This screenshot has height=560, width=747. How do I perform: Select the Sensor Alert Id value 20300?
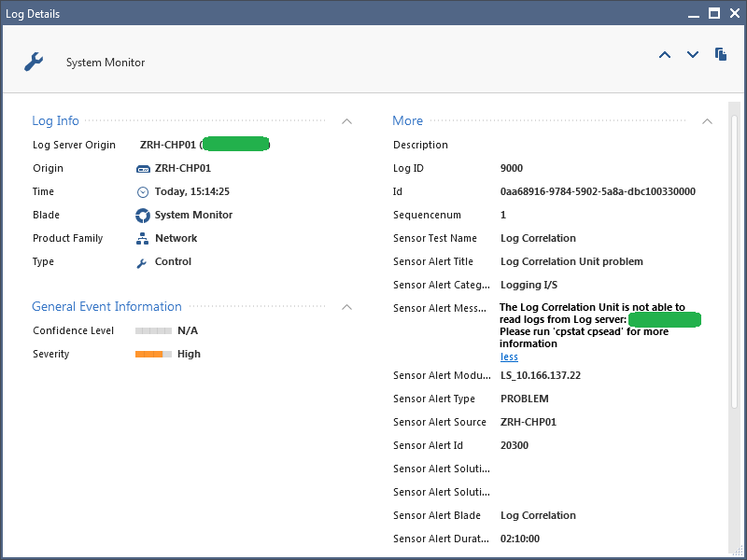(x=514, y=445)
